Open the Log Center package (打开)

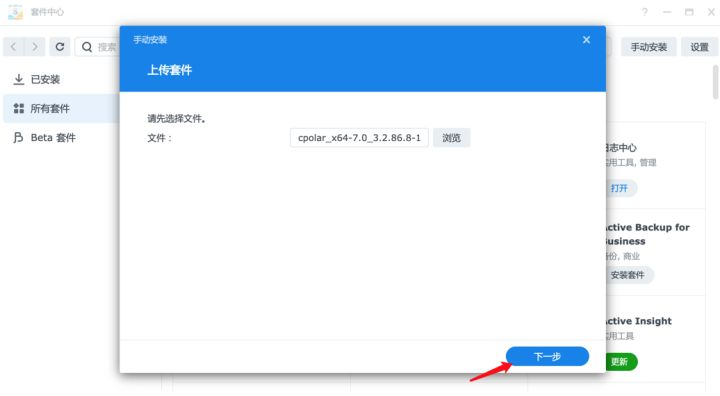pyautogui.click(x=620, y=188)
